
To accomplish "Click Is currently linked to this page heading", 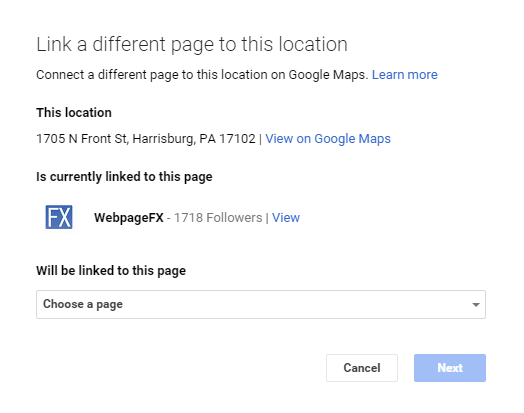I will tap(124, 177).
